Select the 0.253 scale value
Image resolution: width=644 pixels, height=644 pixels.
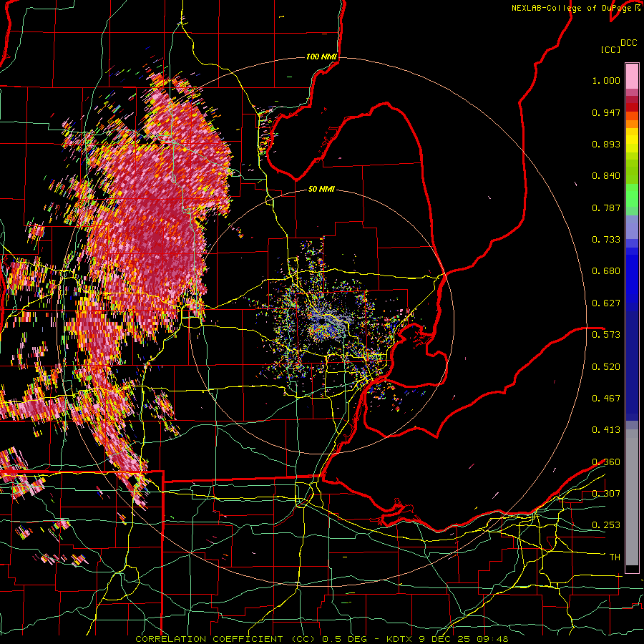coord(606,525)
